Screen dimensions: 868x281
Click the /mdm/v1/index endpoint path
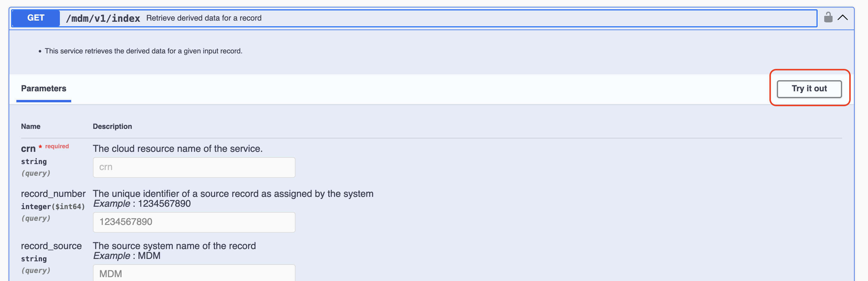(x=103, y=18)
